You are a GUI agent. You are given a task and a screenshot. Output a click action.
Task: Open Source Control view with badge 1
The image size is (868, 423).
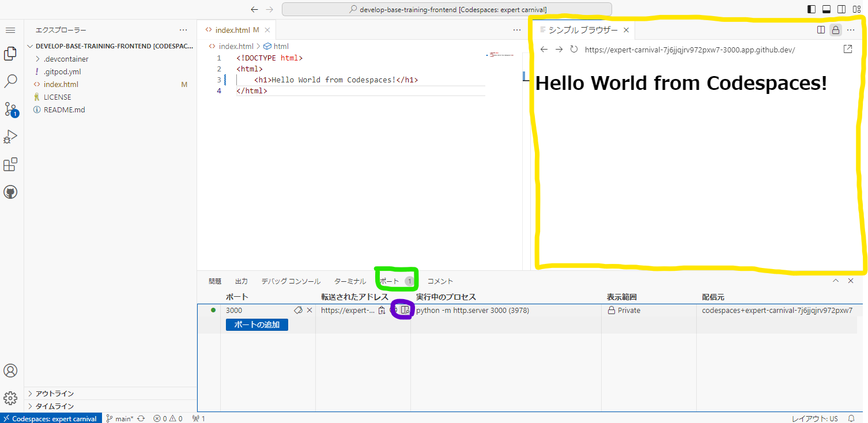tap(10, 109)
